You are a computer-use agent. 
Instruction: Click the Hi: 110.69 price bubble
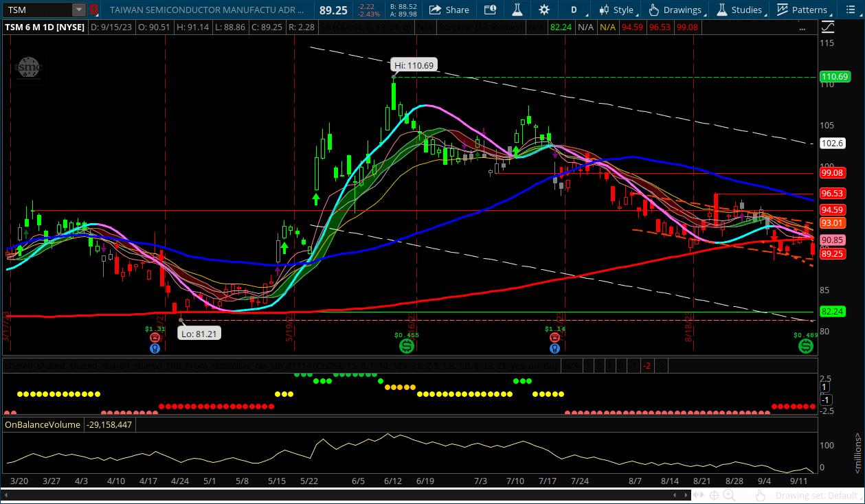[x=414, y=65]
